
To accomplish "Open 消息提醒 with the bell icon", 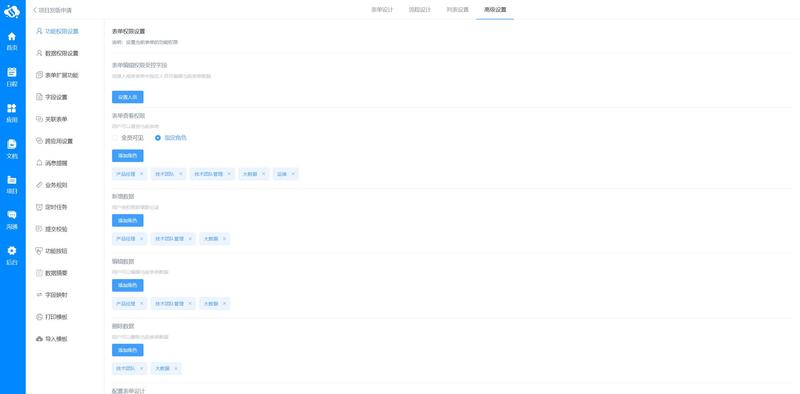I will [x=52, y=163].
